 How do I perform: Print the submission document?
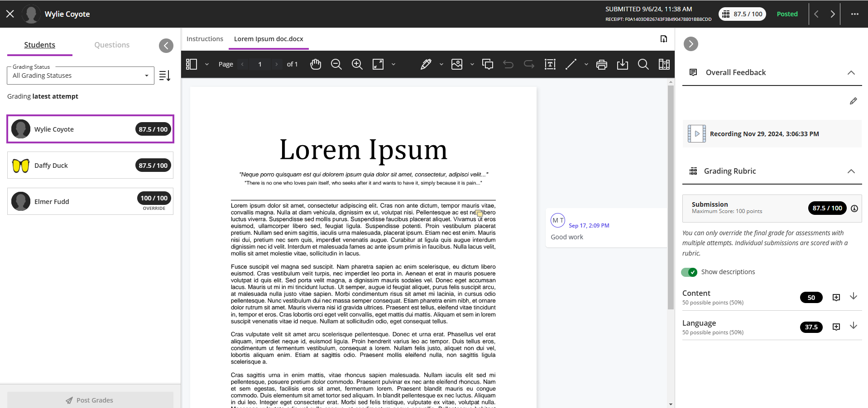click(x=602, y=64)
